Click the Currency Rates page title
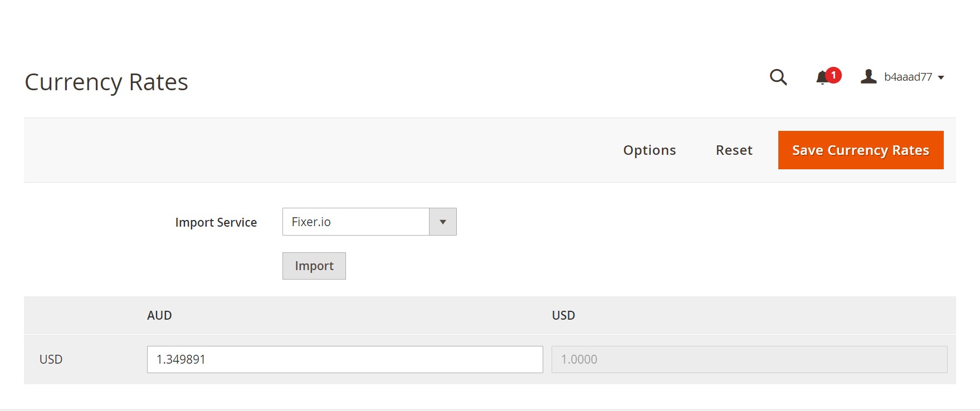The width and height of the screenshot is (980, 411). pos(106,82)
